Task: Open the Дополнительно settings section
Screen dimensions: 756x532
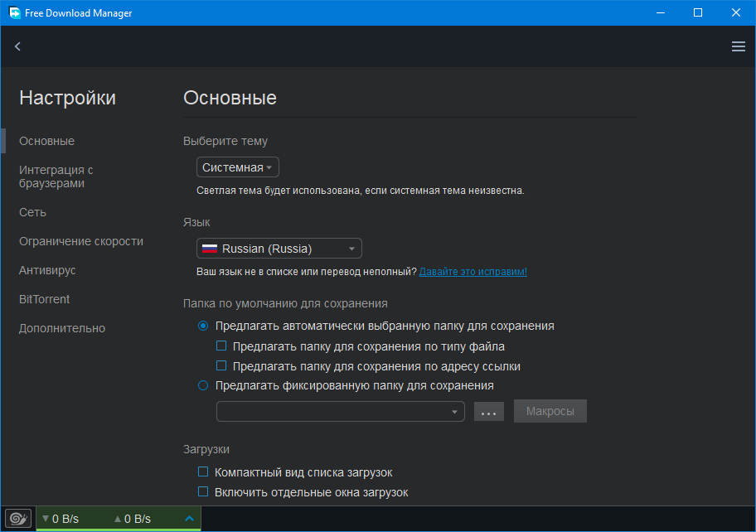Action: 61,328
